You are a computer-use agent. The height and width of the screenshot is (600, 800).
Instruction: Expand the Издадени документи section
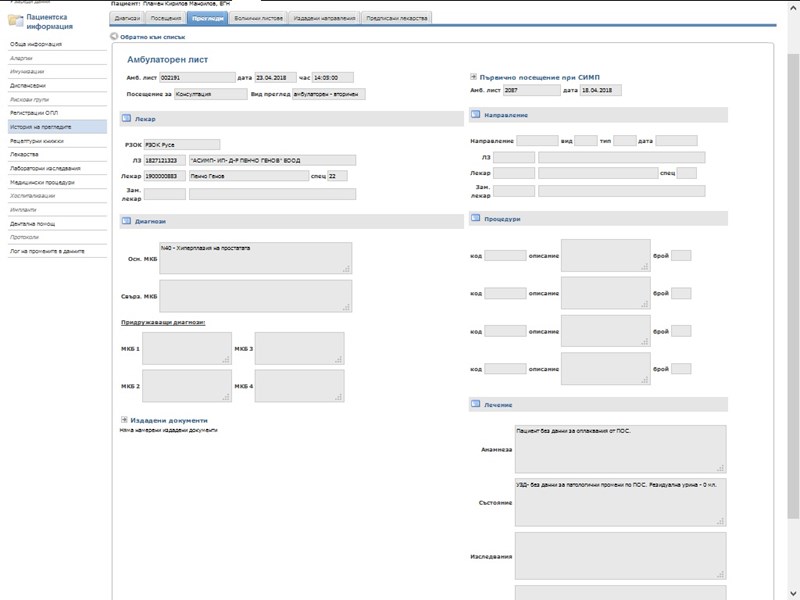point(124,420)
